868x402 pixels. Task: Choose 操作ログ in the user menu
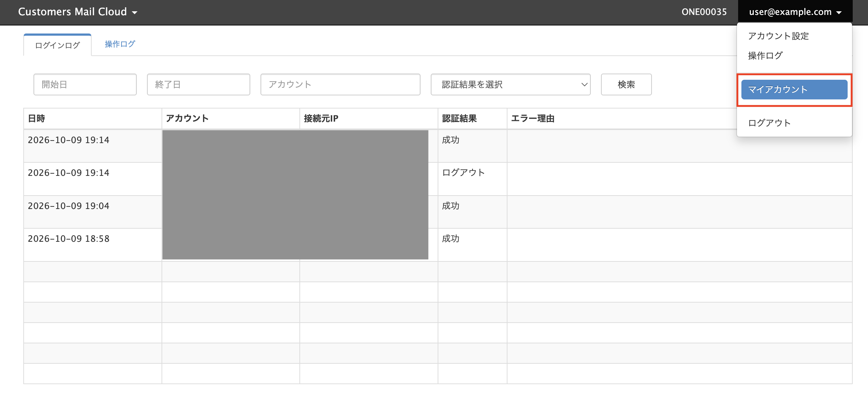click(765, 56)
